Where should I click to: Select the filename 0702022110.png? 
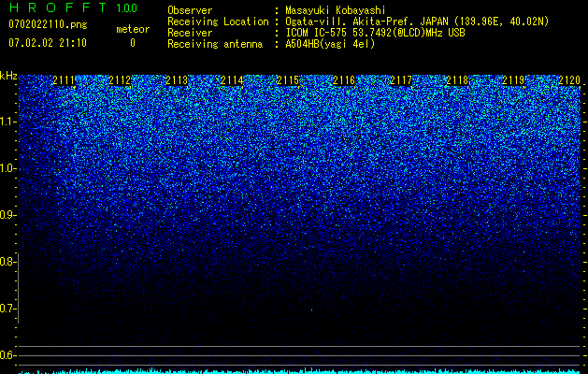point(48,25)
